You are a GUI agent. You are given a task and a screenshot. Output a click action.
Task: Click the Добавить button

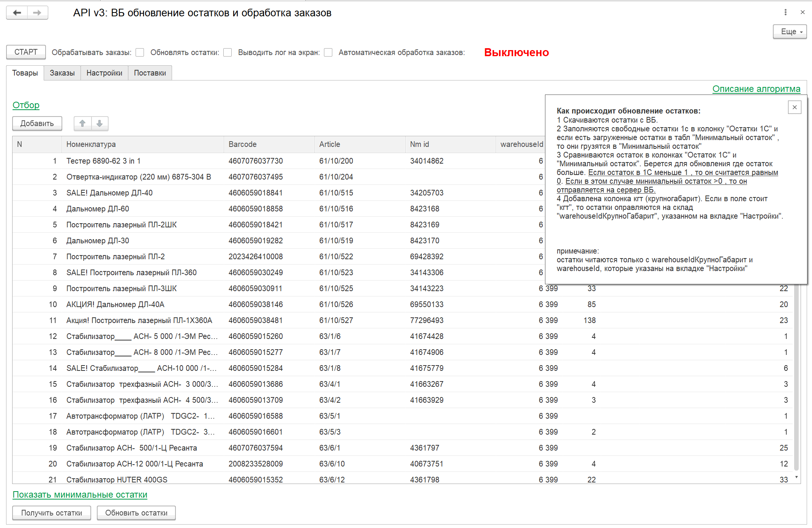click(37, 123)
